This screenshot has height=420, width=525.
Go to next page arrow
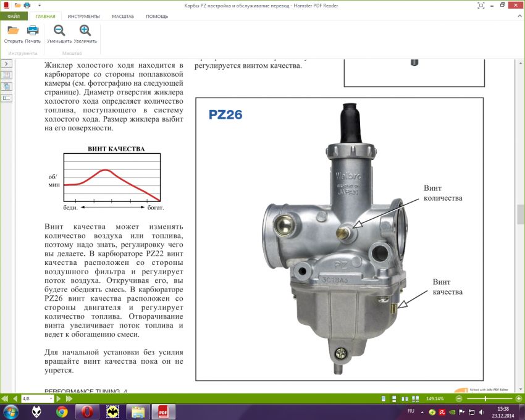point(59,398)
